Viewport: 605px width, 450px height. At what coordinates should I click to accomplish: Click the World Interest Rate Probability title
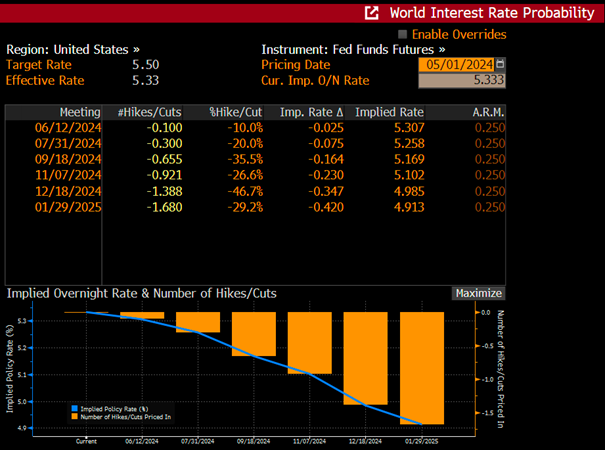click(x=492, y=13)
